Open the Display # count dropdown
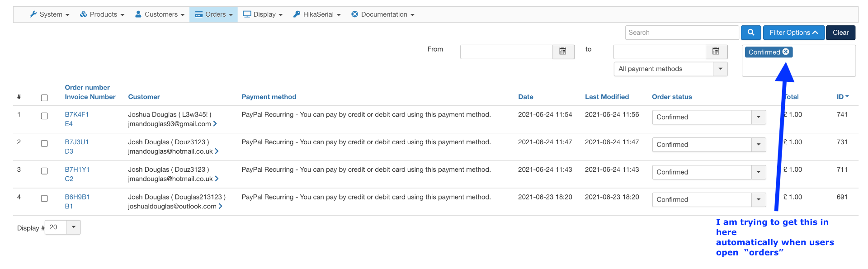868x269 pixels. [x=73, y=227]
